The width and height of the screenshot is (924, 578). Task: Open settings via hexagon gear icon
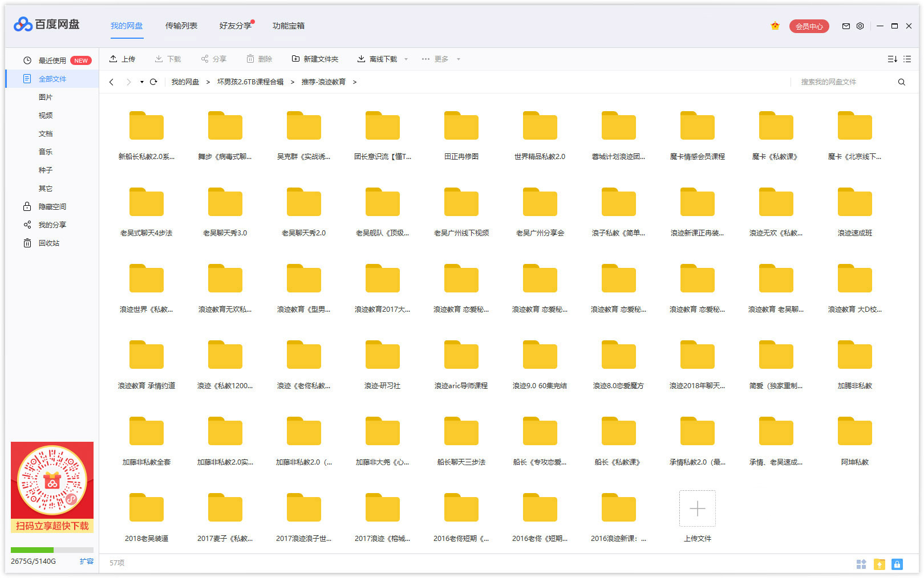(860, 26)
